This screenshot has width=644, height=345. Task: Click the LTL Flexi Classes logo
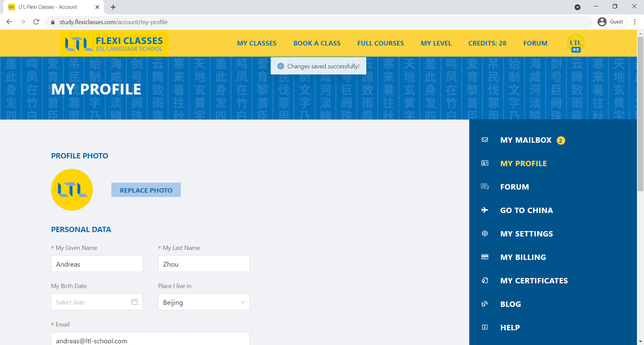[114, 44]
